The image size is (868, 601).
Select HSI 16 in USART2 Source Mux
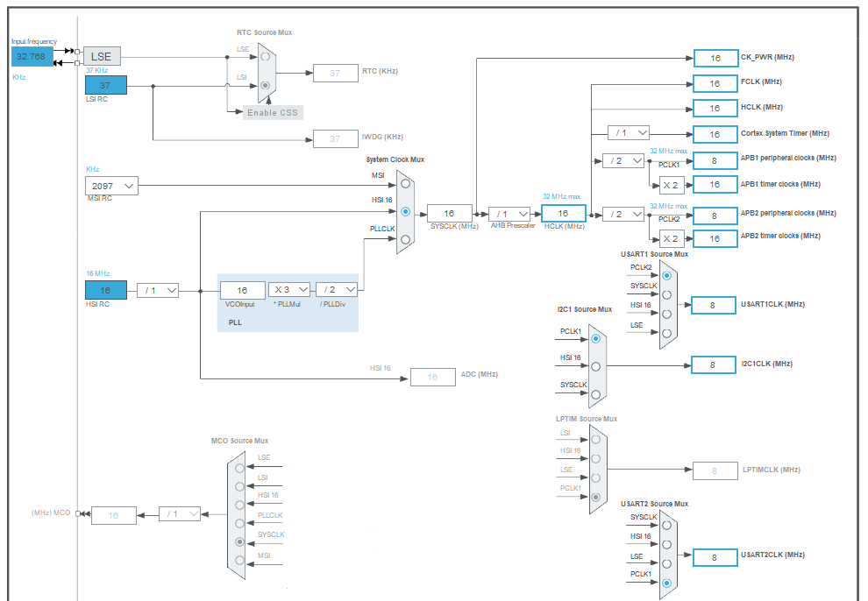point(667,545)
